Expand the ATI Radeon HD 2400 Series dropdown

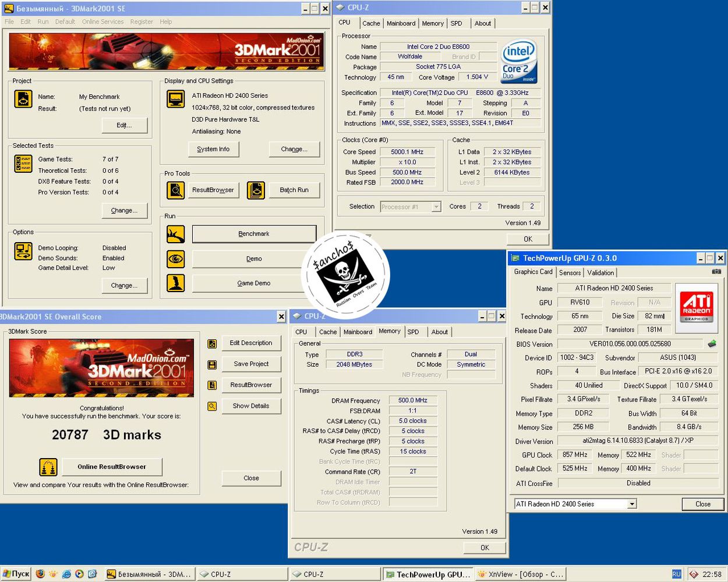coord(632,504)
